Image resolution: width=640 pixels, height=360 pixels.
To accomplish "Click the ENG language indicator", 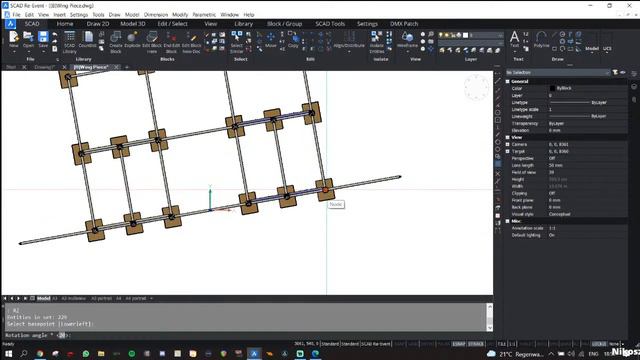I will pos(593,354).
